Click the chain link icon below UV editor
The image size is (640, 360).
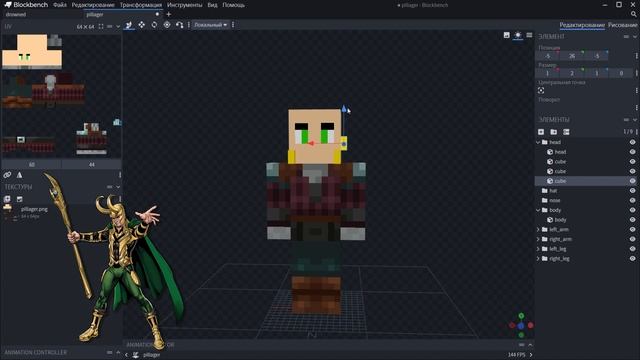pos(7,175)
